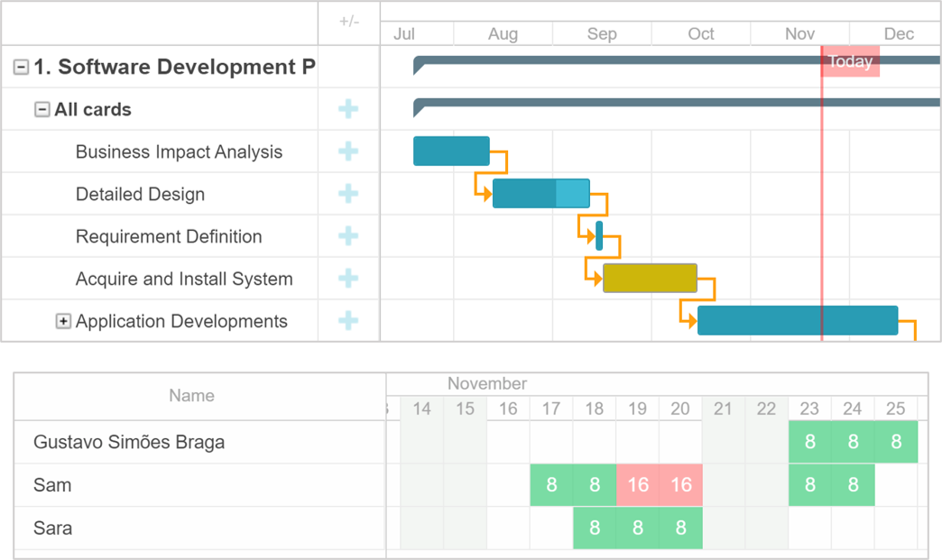The width and height of the screenshot is (942, 560).
Task: Click plus icon for Acquire and Install System
Action: [x=348, y=279]
